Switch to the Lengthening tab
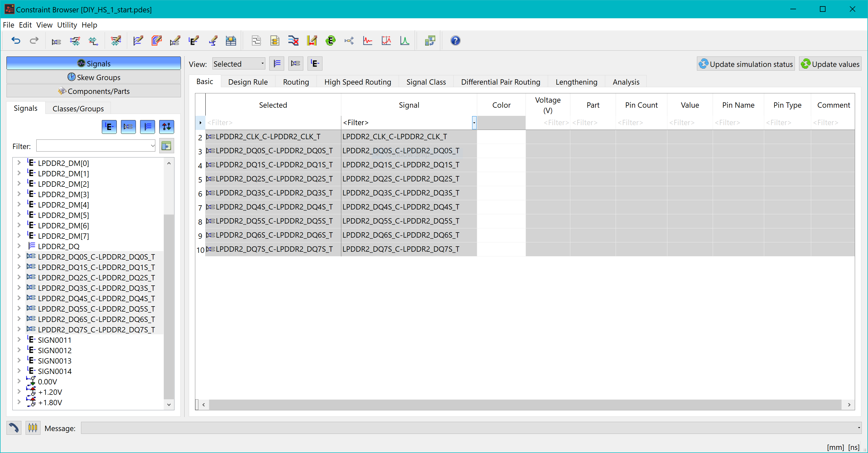The image size is (868, 453). pos(576,82)
